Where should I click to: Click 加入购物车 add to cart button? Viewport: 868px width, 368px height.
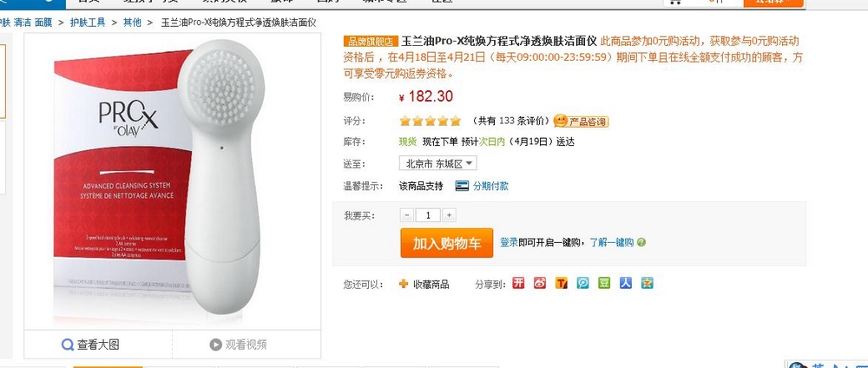click(x=447, y=243)
